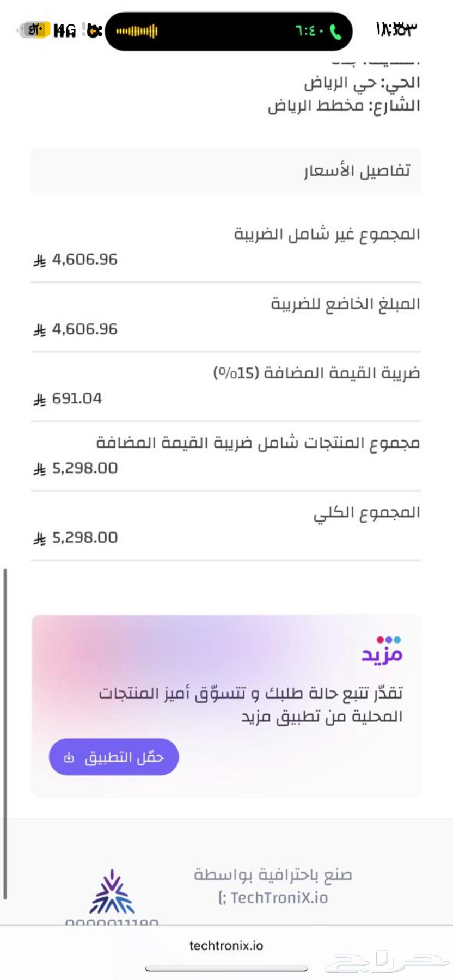
Task: Tap the green phone call icon
Action: (x=336, y=32)
